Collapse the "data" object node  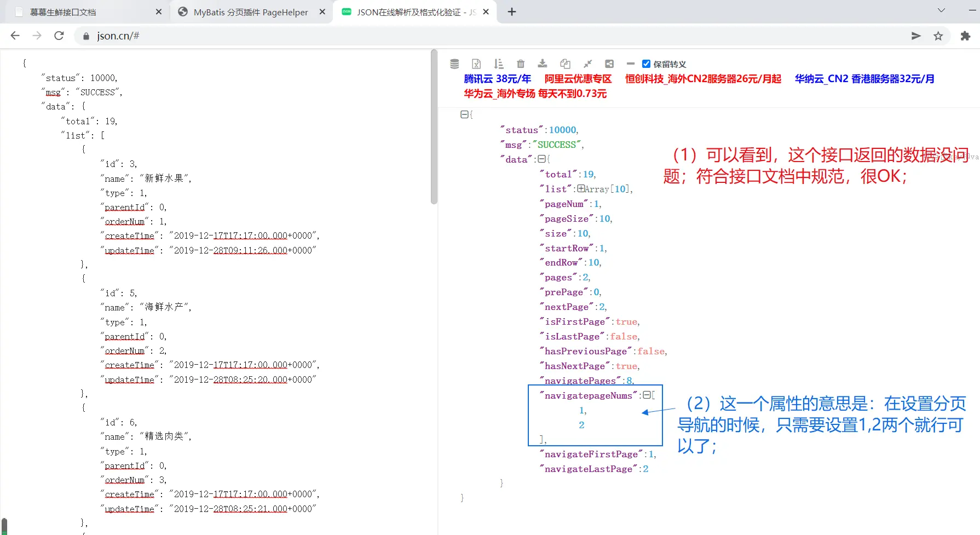pyautogui.click(x=541, y=159)
